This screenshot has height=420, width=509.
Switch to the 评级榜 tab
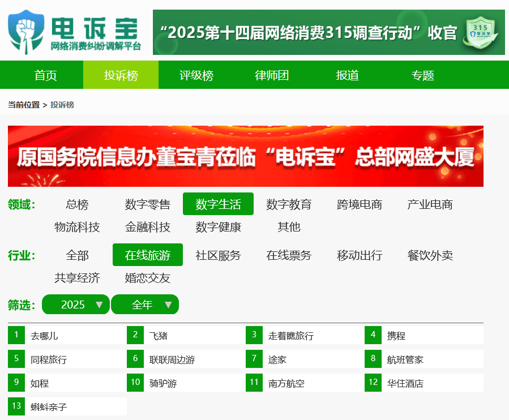[196, 75]
